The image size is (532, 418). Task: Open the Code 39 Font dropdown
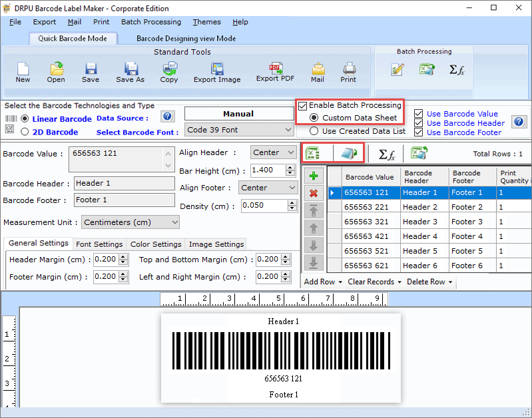click(x=239, y=130)
